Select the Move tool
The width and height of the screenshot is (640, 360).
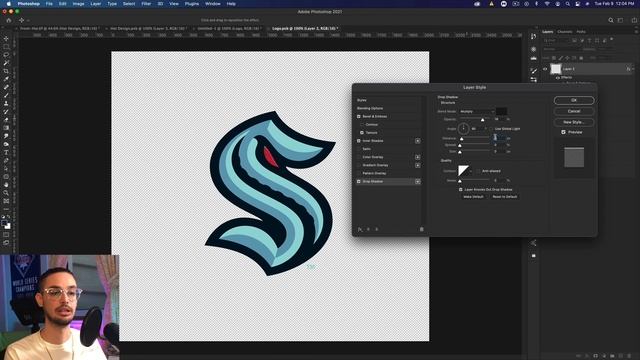6,38
